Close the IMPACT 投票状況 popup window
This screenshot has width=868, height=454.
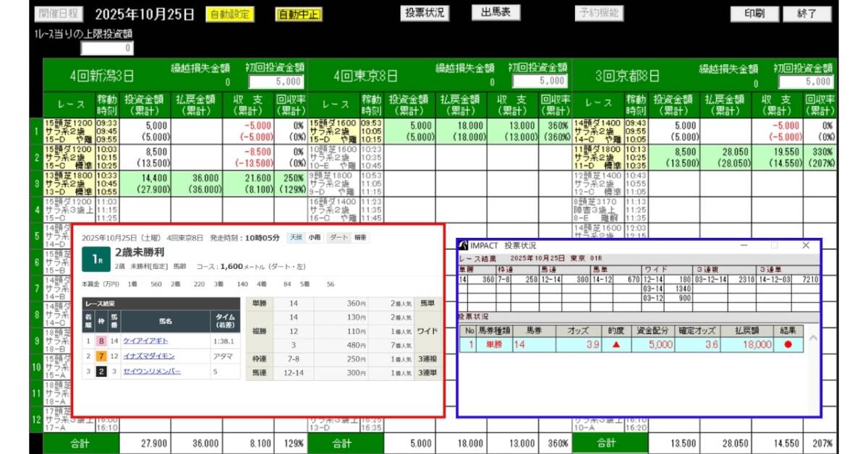coord(806,246)
